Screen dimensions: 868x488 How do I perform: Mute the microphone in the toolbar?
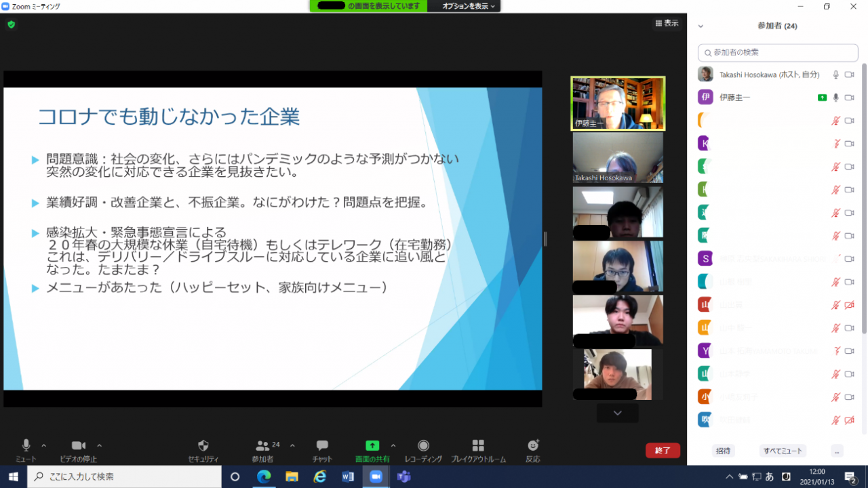(26, 445)
